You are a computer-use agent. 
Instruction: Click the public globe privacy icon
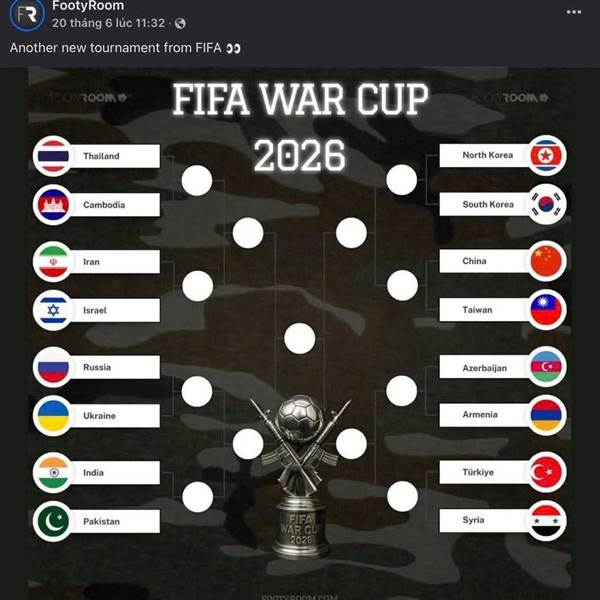(180, 24)
